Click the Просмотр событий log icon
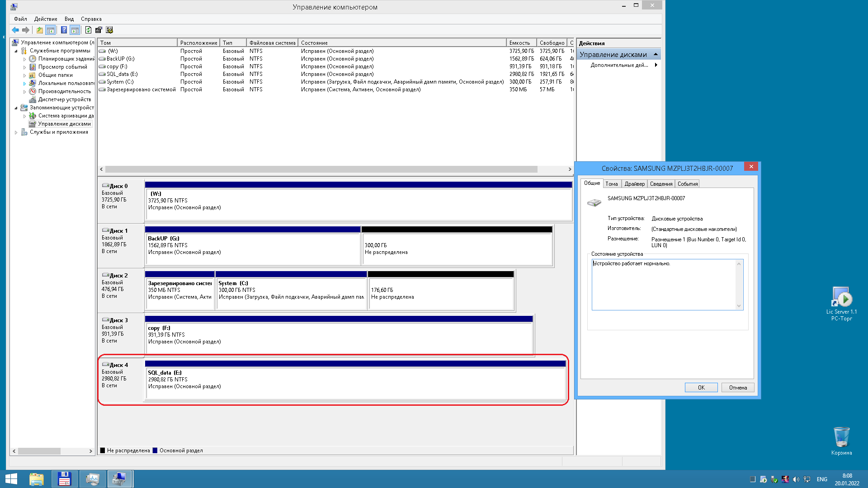 point(33,67)
